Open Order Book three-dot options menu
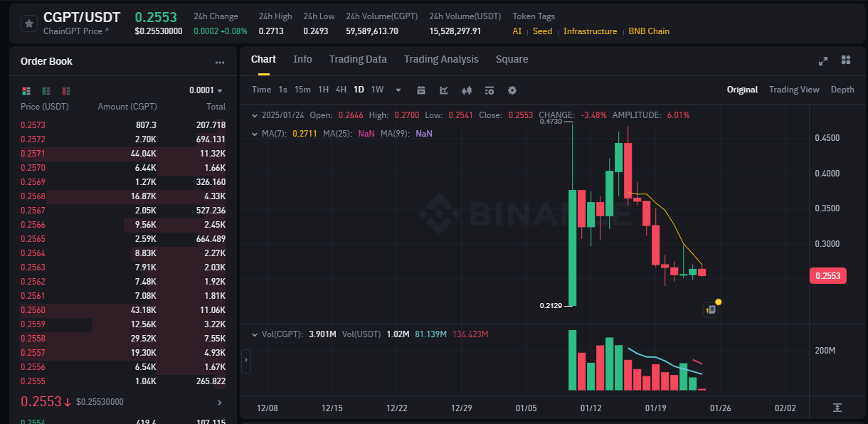 pos(220,62)
